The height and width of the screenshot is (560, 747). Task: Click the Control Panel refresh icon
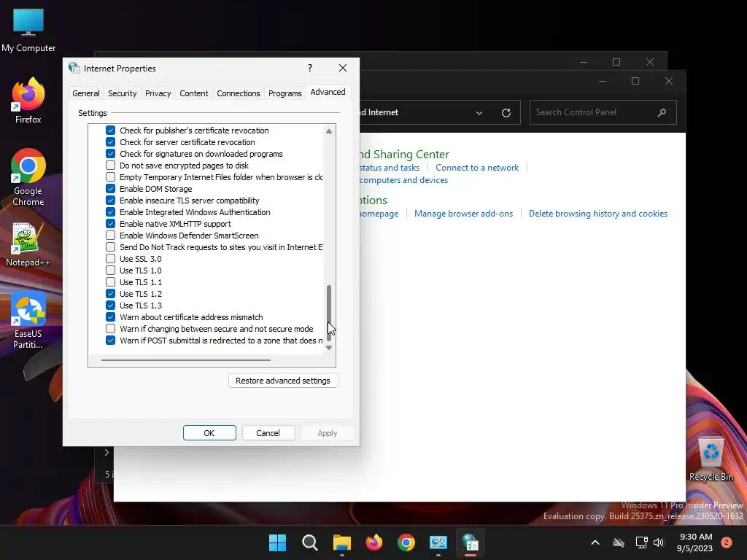pos(506,112)
